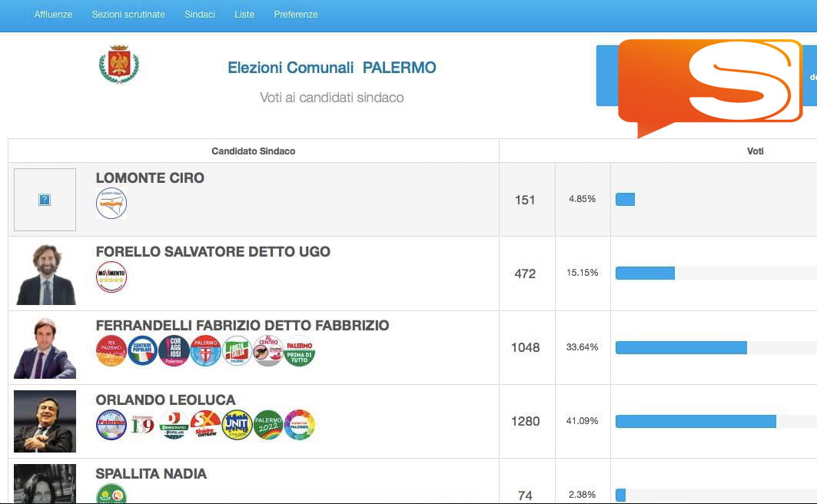Click Orlando's blue Palermo list logo
Image resolution: width=817 pixels, height=504 pixels.
click(x=111, y=425)
